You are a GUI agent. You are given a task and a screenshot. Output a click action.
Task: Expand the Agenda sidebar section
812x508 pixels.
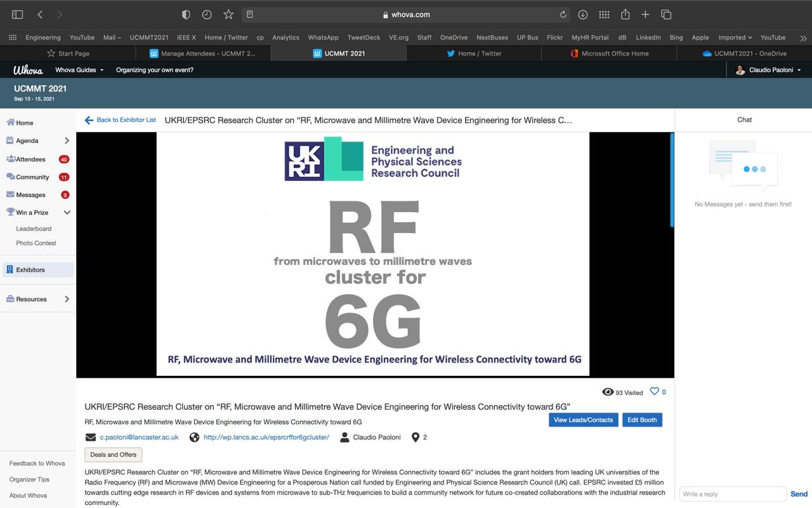67,141
